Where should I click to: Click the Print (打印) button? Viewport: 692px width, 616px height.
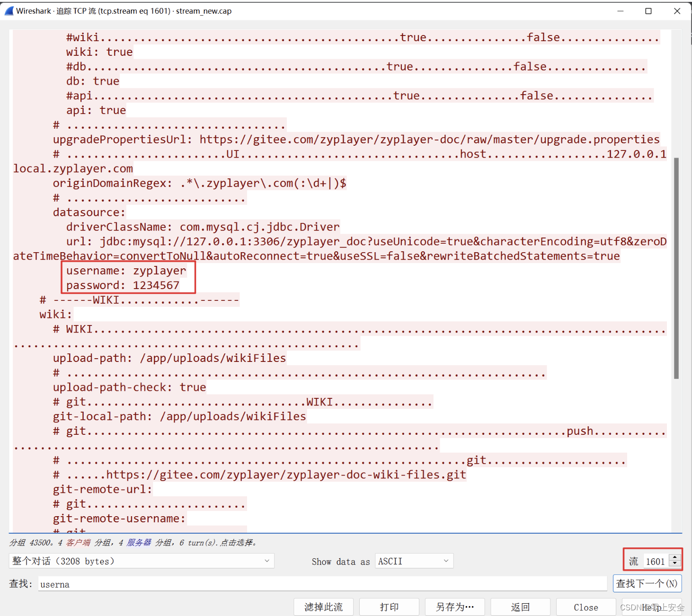pos(389,607)
